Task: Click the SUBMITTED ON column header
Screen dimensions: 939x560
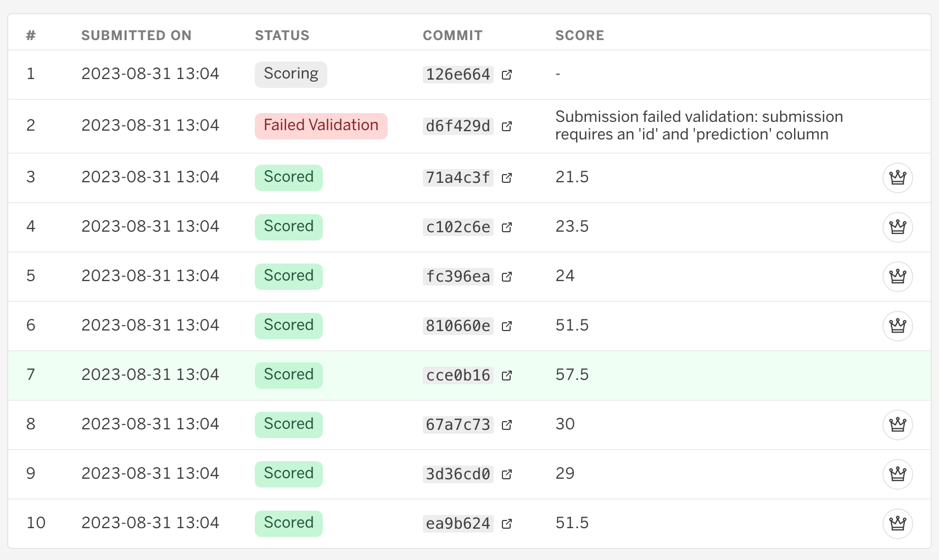Action: 136,36
